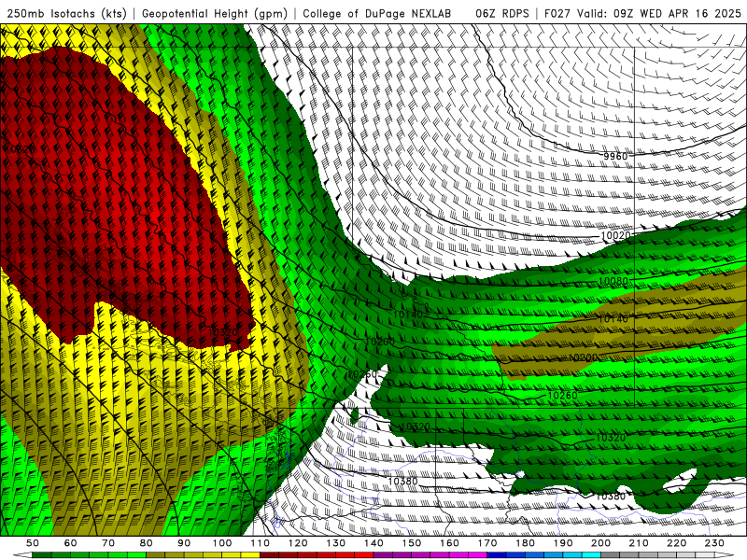Viewport: 747px width, 560px height.
Task: Select the 150 legend value
Action: pyautogui.click(x=411, y=543)
